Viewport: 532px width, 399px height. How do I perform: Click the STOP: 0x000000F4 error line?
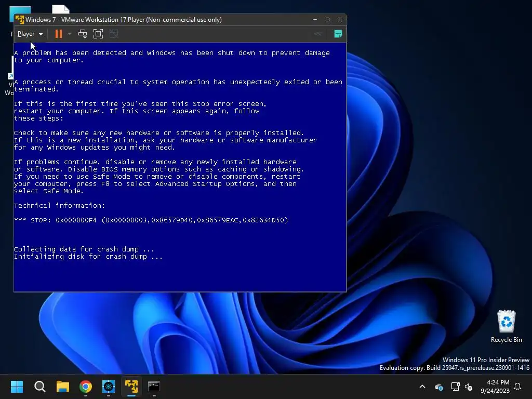(151, 220)
